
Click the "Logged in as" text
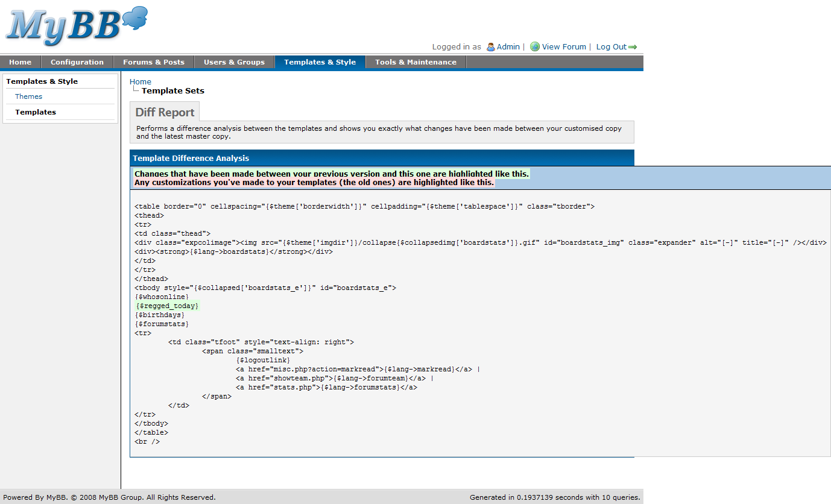(x=457, y=46)
